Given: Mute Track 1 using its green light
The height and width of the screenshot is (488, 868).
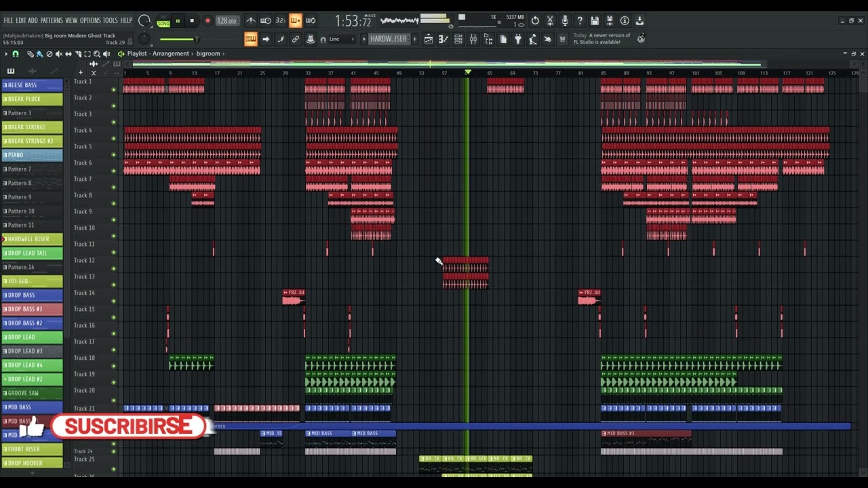Looking at the screenshot, I should 113,89.
